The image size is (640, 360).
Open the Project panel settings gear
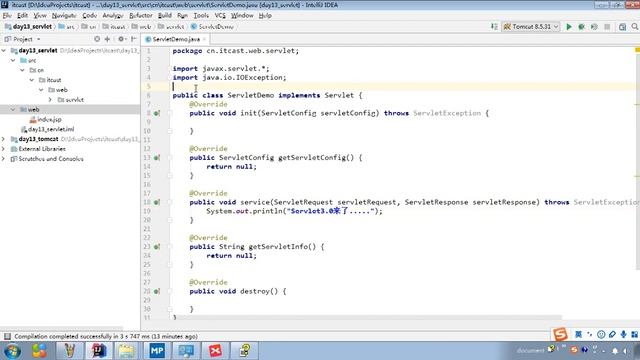coord(121,39)
